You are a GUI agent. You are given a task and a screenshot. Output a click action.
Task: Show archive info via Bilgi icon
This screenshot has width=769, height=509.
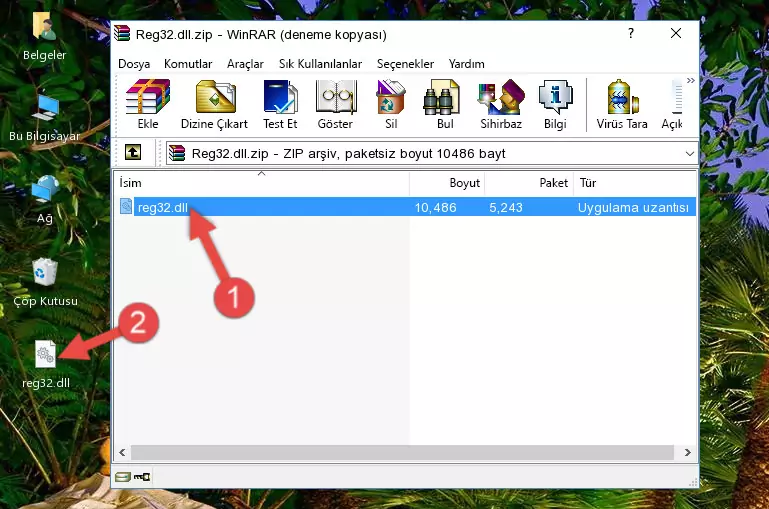click(555, 104)
